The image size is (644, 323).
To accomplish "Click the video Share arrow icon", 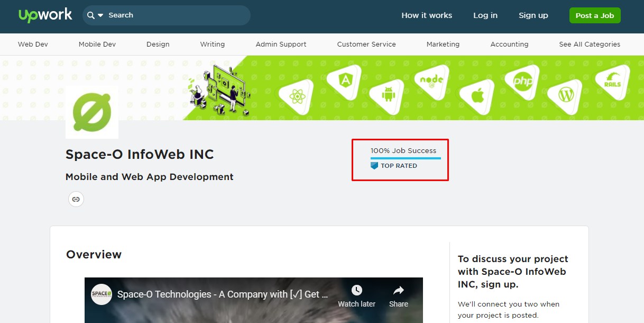I will [x=399, y=290].
